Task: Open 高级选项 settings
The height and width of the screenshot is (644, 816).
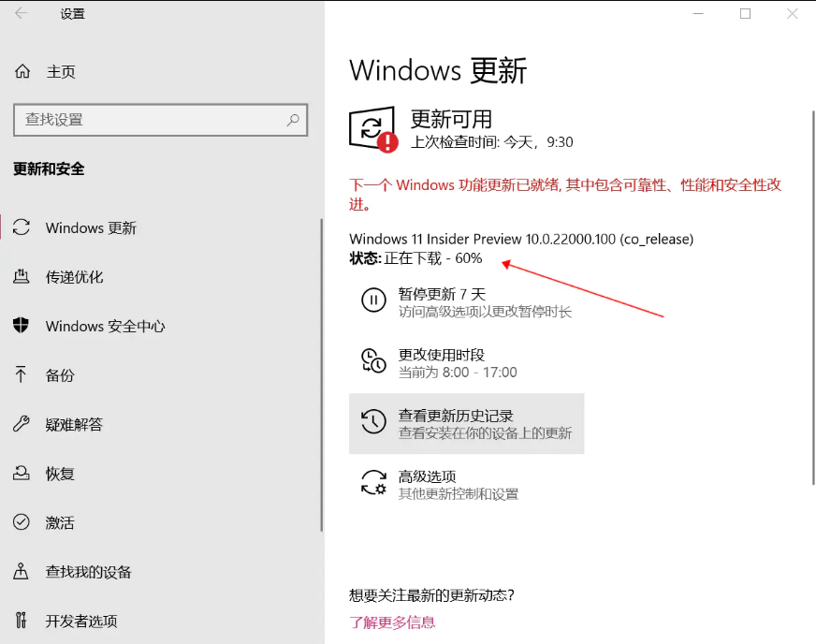Action: (x=428, y=476)
